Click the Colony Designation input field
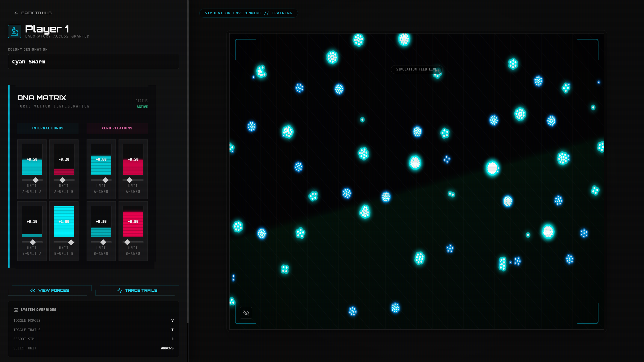 [x=93, y=61]
